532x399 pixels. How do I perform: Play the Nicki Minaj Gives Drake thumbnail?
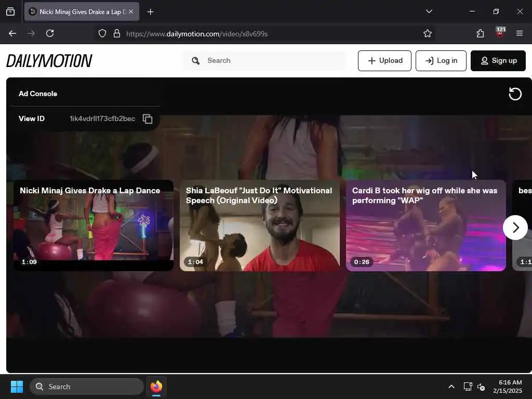click(94, 225)
